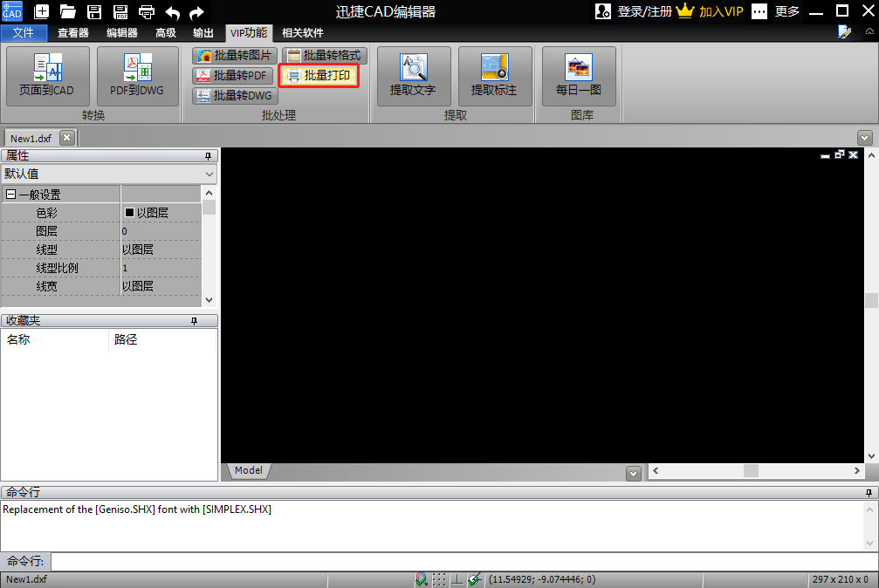Open the 提取标注 annotation extractor

click(494, 76)
